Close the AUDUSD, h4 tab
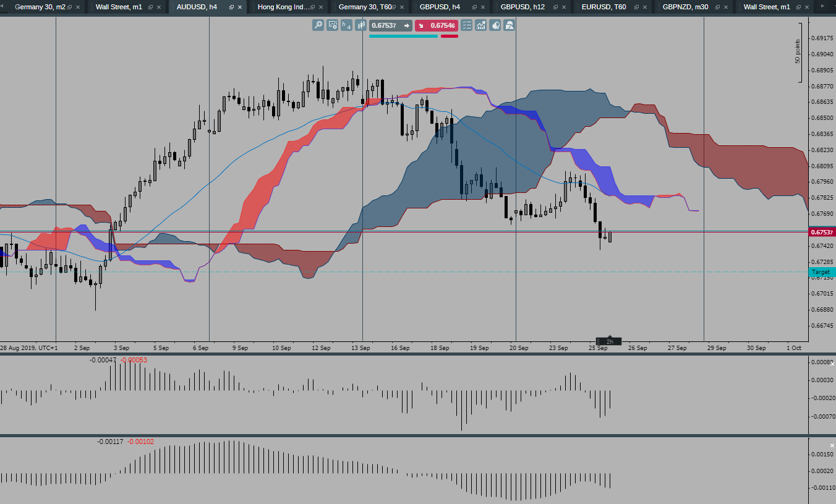836x504 pixels. click(x=240, y=7)
